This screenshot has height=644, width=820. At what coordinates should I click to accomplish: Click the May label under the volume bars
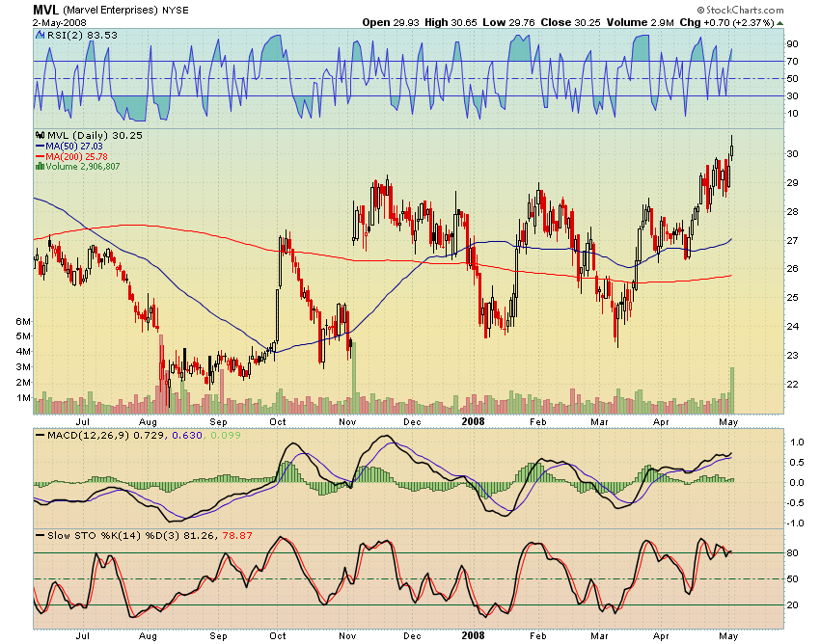pos(728,422)
